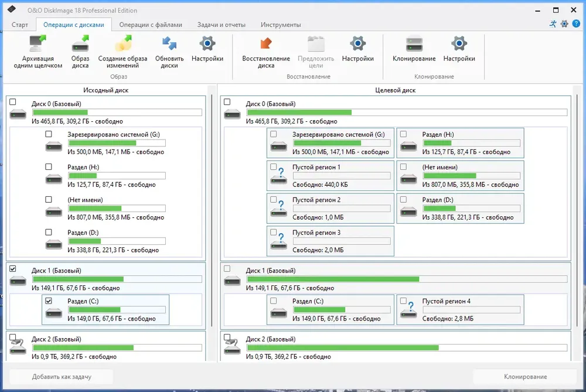
Task: Check target partition (D:) checkbox
Action: point(403,200)
